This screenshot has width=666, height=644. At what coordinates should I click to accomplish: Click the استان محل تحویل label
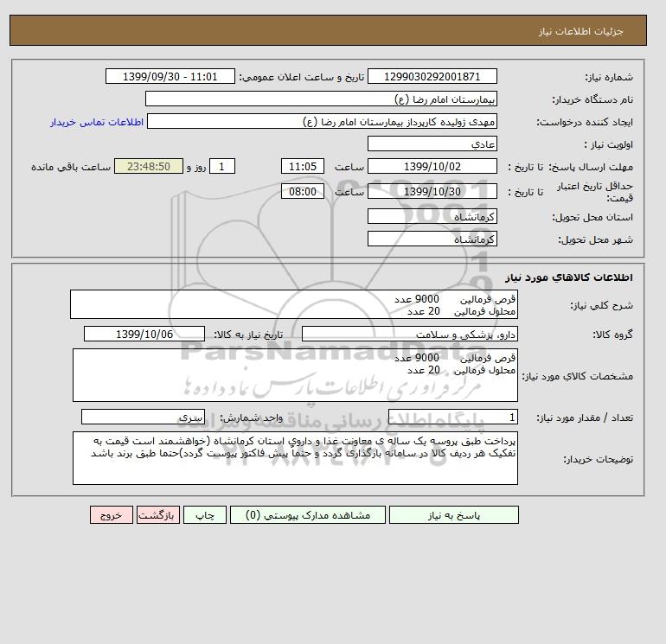point(592,217)
